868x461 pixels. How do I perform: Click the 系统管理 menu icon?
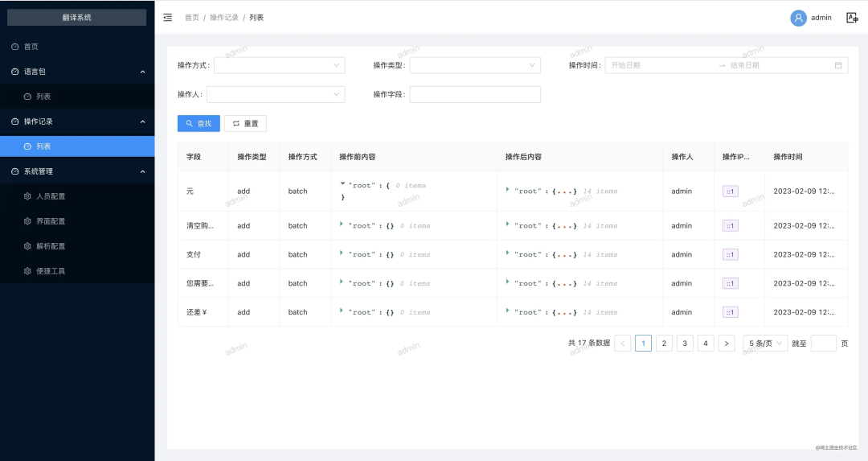[15, 171]
